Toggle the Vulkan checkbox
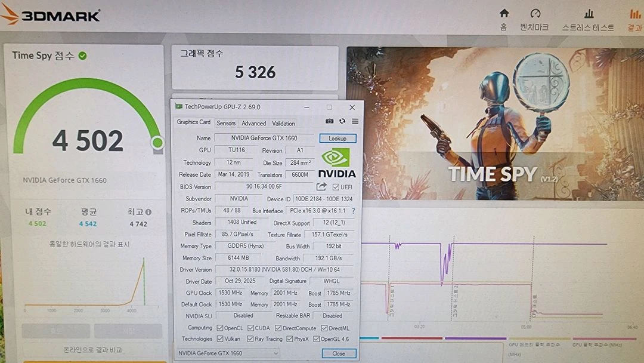This screenshot has width=644, height=363. click(219, 339)
